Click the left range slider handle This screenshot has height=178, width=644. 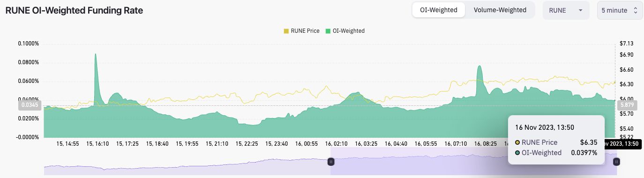330,162
